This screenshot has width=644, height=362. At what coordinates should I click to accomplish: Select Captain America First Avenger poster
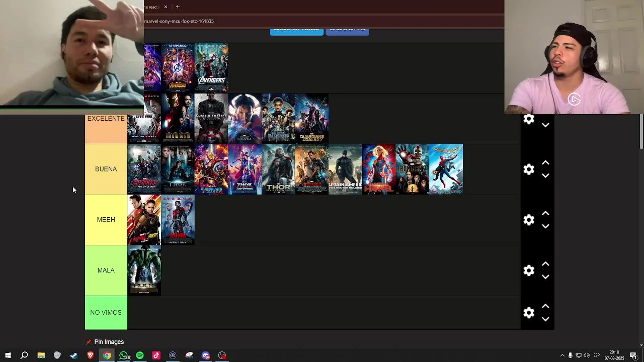point(211,119)
